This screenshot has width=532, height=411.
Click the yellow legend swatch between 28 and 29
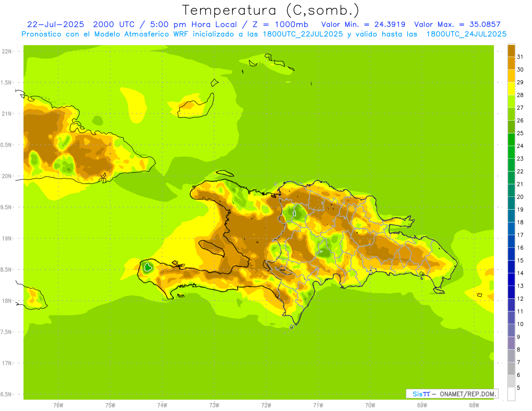coord(511,89)
